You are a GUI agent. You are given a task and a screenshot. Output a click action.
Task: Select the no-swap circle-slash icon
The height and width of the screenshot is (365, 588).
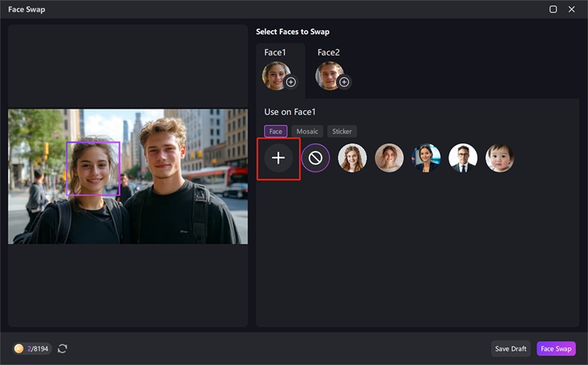pyautogui.click(x=315, y=158)
